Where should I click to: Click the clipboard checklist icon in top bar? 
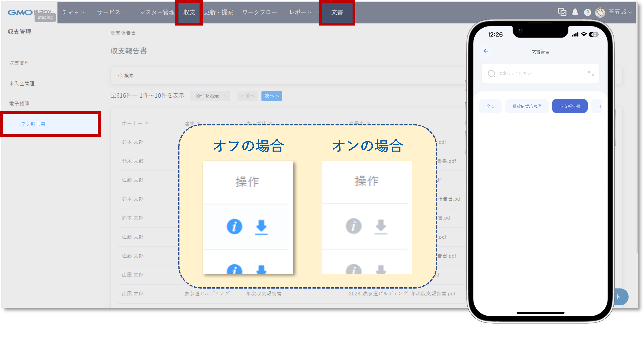pos(563,12)
